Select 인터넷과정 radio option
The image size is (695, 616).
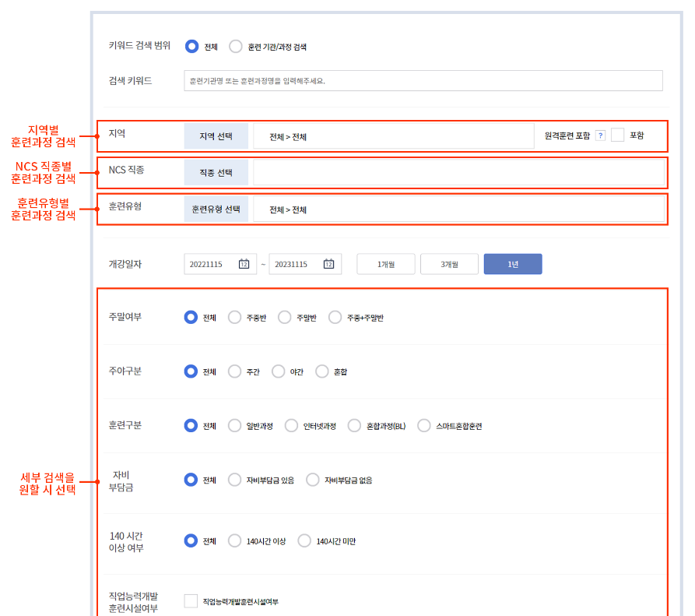[291, 425]
